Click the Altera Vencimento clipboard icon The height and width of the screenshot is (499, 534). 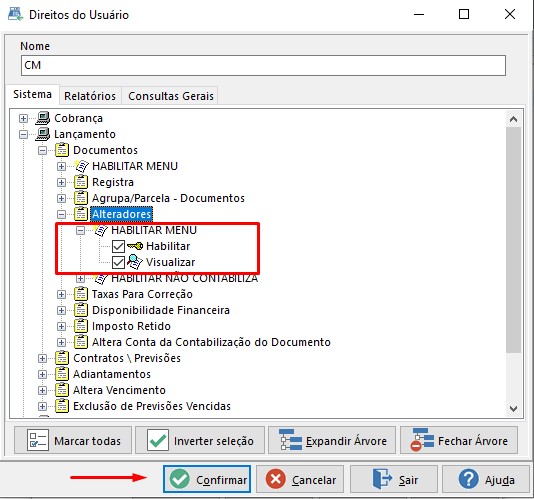(x=62, y=390)
